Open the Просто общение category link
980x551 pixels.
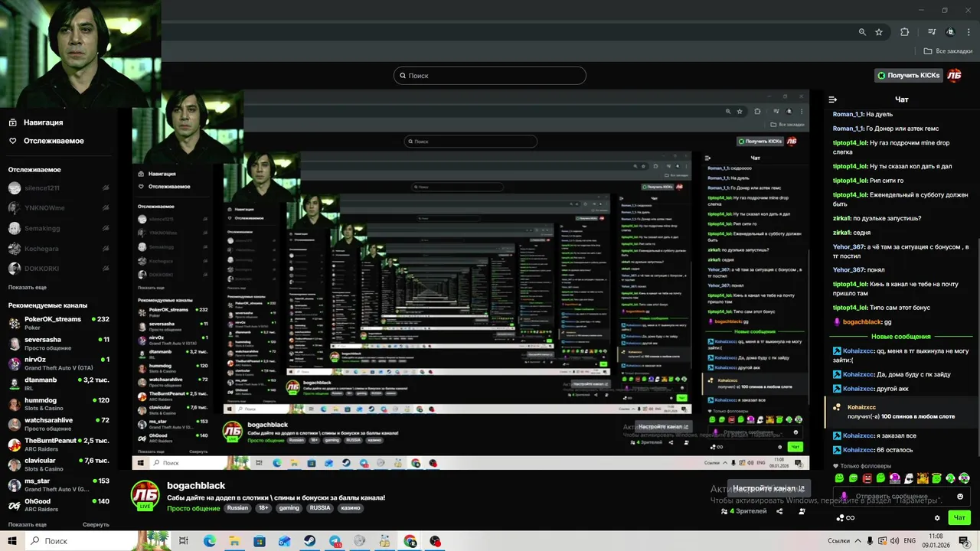coord(194,508)
